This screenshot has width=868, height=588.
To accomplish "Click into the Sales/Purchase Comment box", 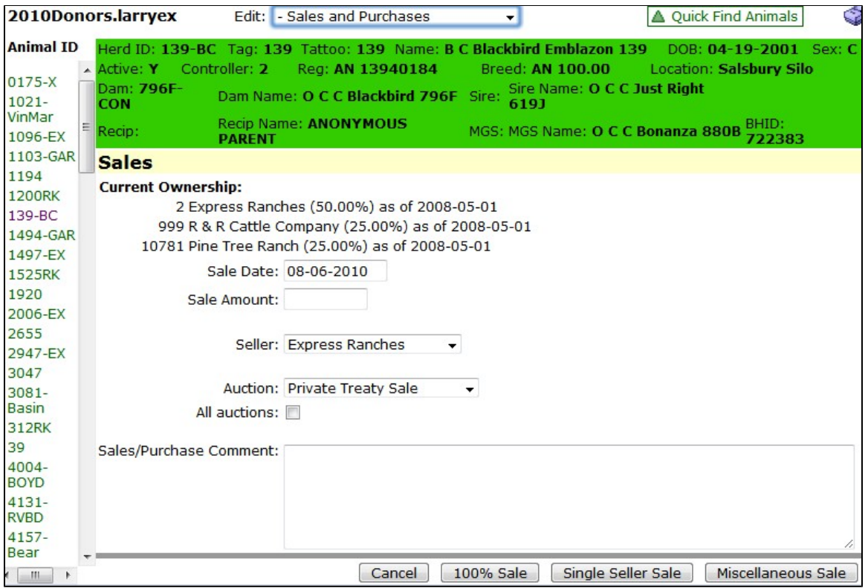I will point(569,497).
